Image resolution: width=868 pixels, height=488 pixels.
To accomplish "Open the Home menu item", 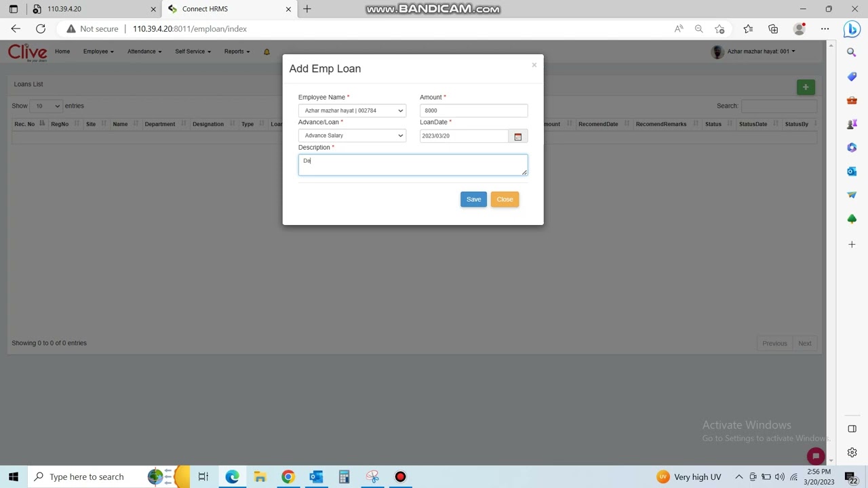I will point(62,52).
